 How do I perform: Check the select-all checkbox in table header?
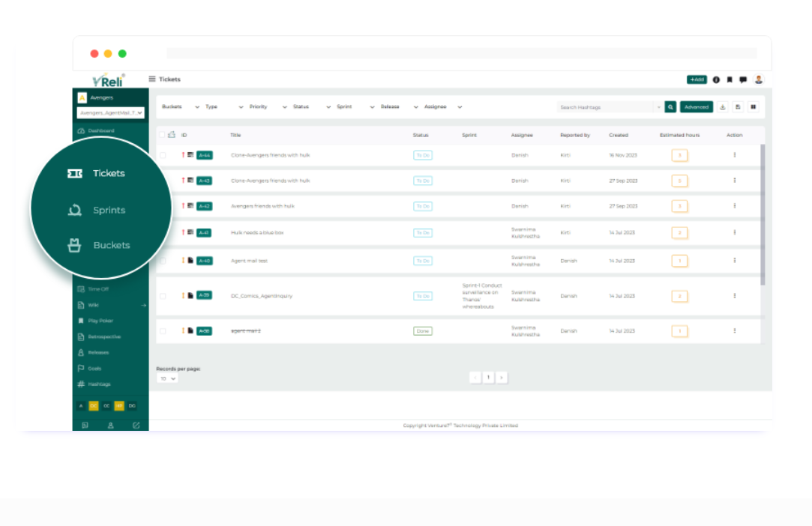(162, 135)
